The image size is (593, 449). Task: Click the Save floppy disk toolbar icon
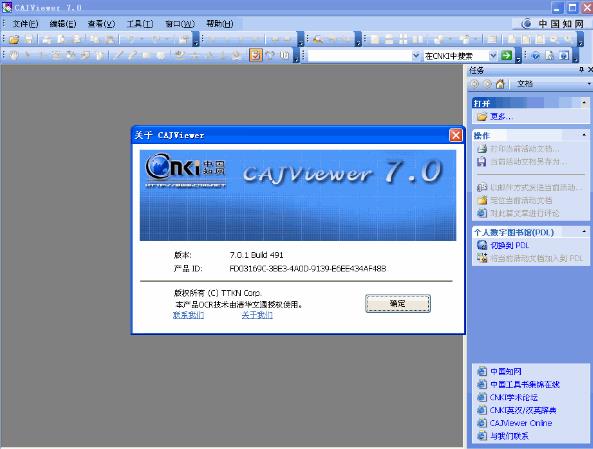[29, 39]
